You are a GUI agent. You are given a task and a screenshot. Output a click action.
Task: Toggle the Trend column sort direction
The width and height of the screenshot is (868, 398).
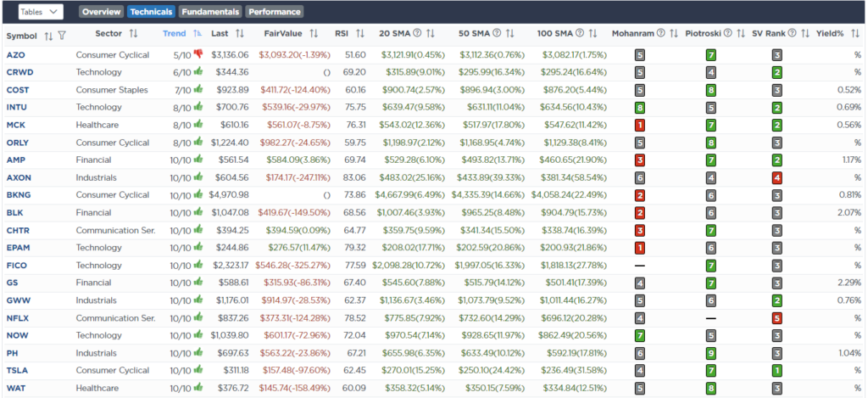tap(198, 34)
